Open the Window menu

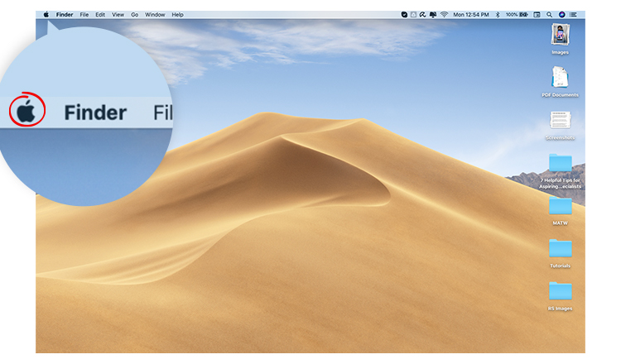click(155, 15)
